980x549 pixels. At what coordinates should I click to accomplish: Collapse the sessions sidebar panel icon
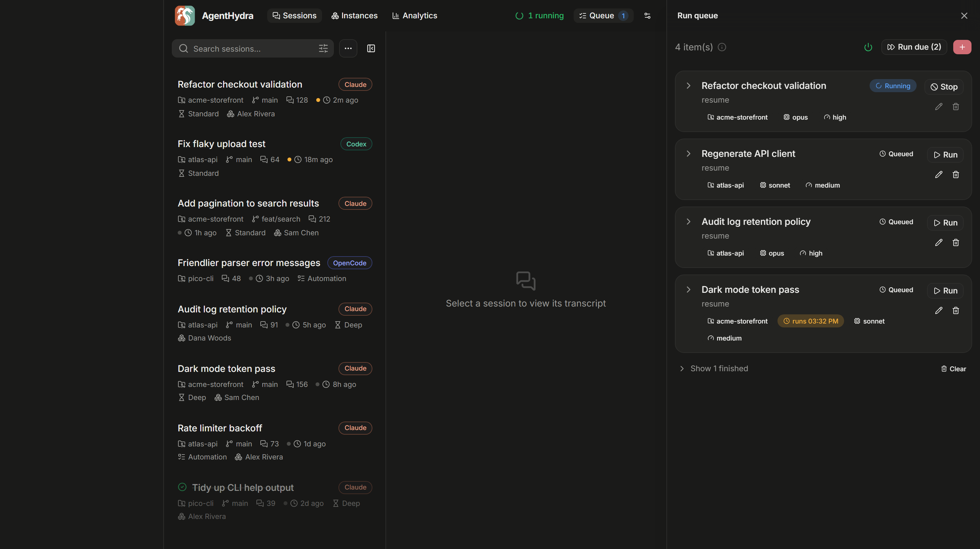tap(370, 48)
